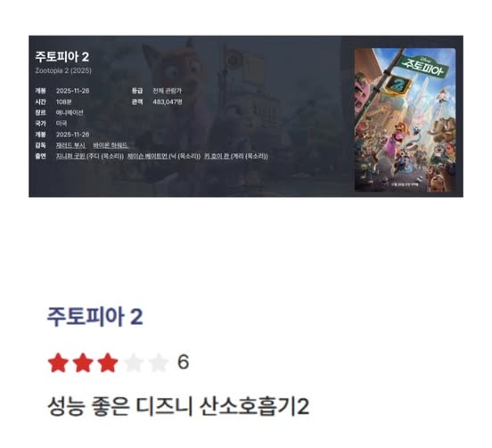Select the fourth gray rating star
Viewport: 492px width, 448px height.
point(134,362)
